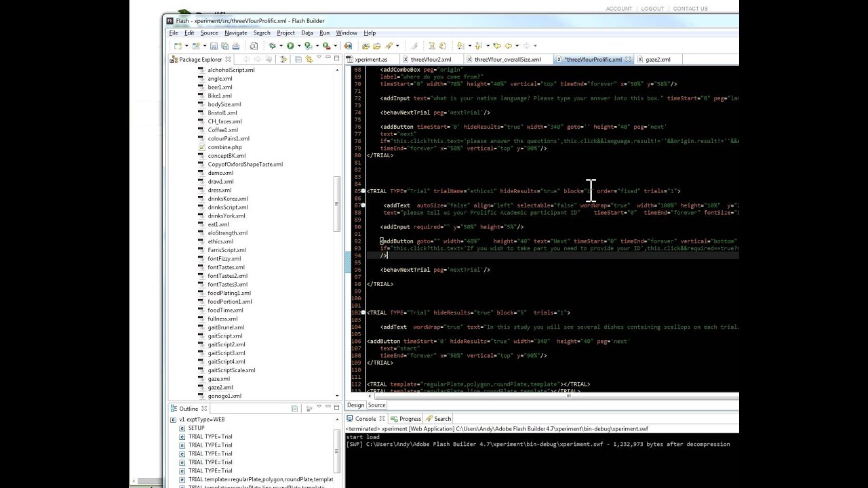Viewport: 868px width, 488px height.
Task: Click the Profile toolbar icon
Action: pyautogui.click(x=307, y=45)
